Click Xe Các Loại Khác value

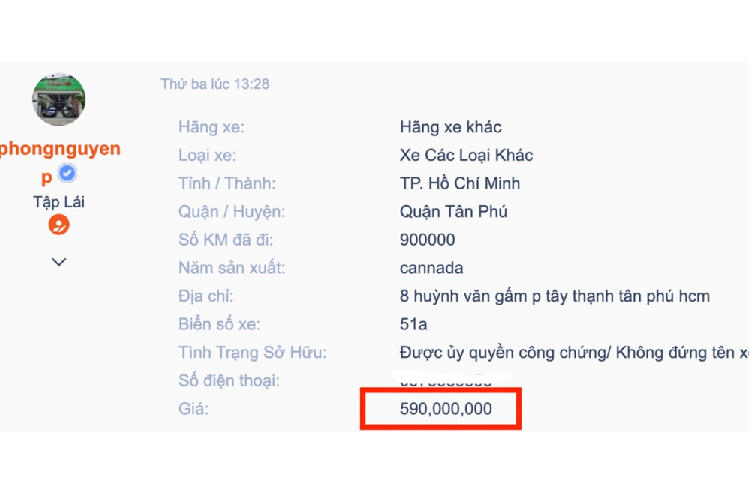[466, 155]
